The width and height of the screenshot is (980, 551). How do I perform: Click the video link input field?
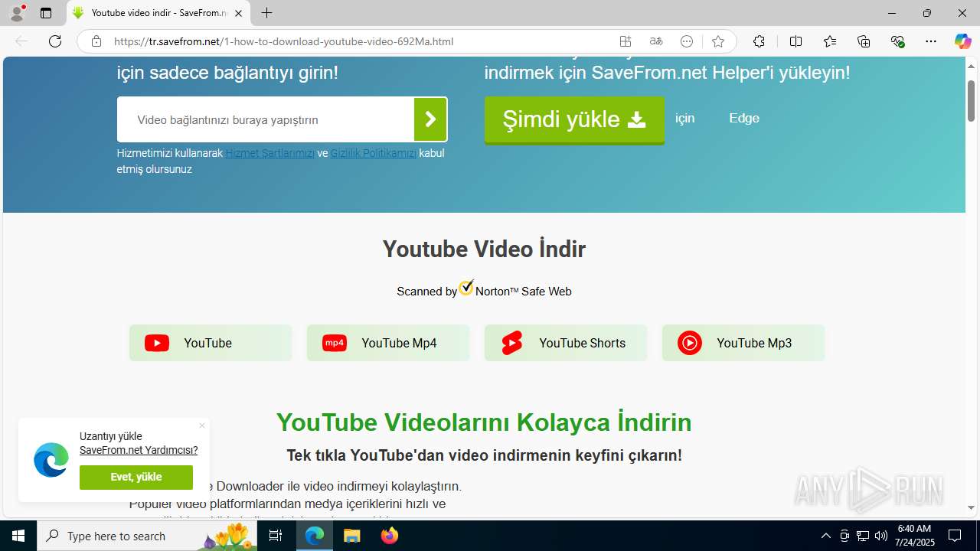coord(266,119)
